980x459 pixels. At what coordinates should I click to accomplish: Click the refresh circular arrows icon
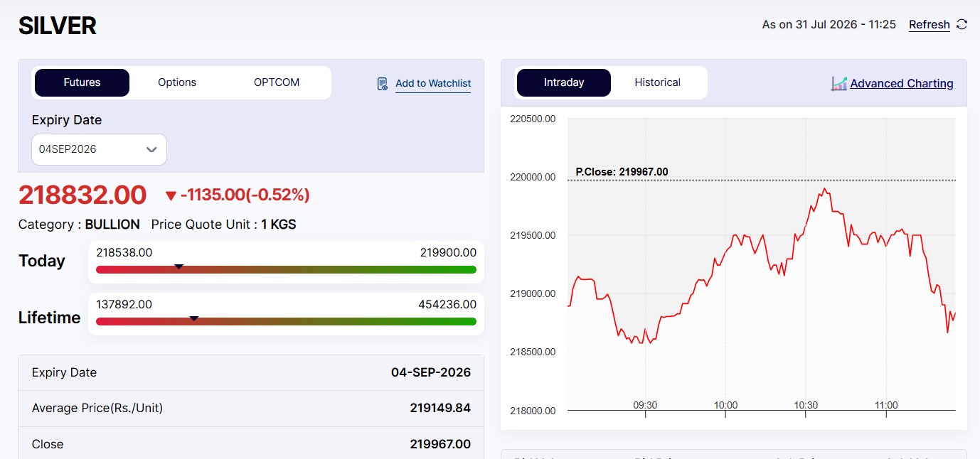click(x=962, y=24)
